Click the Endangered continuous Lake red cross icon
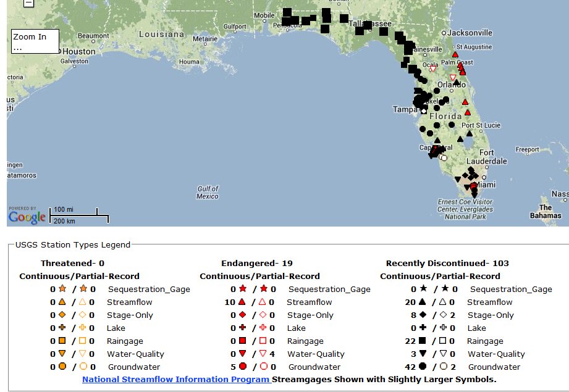This screenshot has width=569, height=392. click(242, 327)
